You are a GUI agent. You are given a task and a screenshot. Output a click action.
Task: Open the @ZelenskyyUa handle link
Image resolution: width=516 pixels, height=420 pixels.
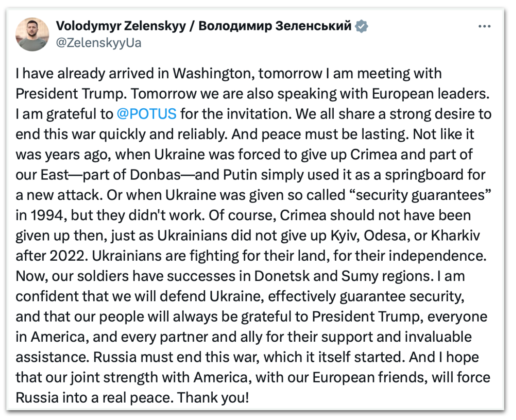pyautogui.click(x=98, y=43)
